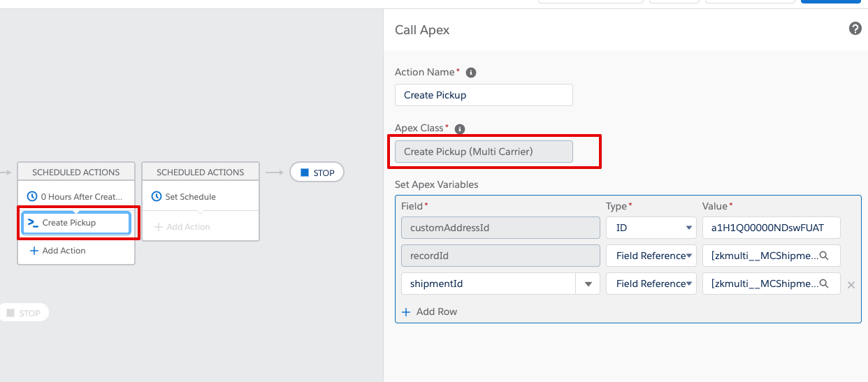
Task: Add Action under Set Schedule
Action: [x=182, y=227]
